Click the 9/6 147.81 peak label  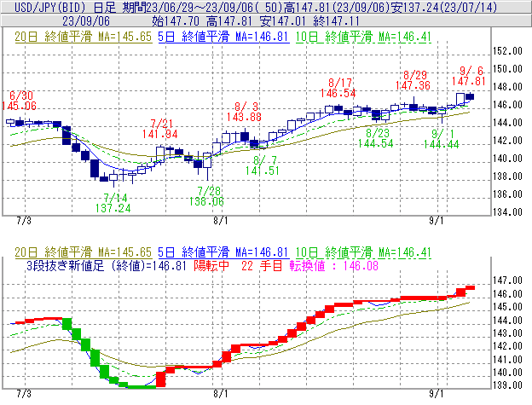pyautogui.click(x=469, y=76)
